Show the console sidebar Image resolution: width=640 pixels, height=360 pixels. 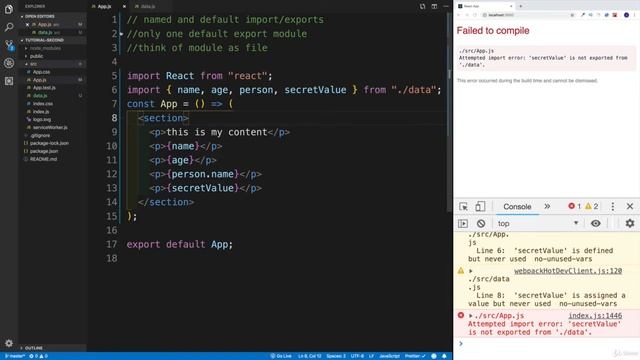point(463,224)
